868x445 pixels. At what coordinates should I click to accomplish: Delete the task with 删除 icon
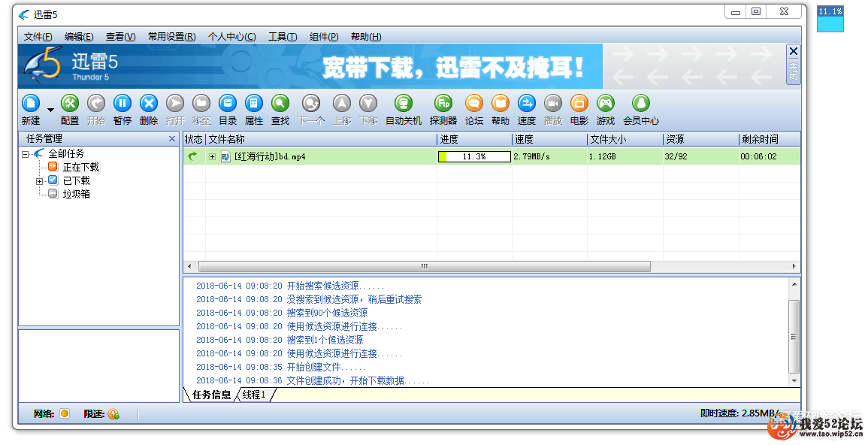tap(149, 104)
